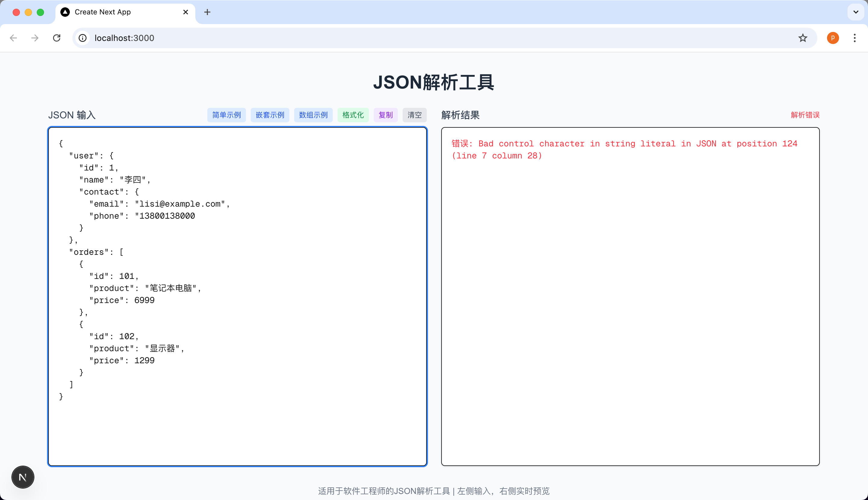The image size is (868, 500).
Task: Open a new tab with the plus icon
Action: click(x=207, y=12)
